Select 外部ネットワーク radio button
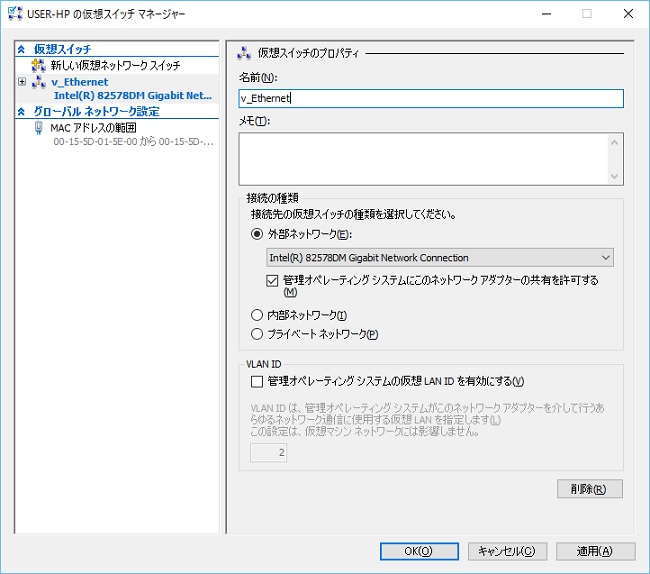Viewport: 650px width, 574px height. tap(257, 234)
